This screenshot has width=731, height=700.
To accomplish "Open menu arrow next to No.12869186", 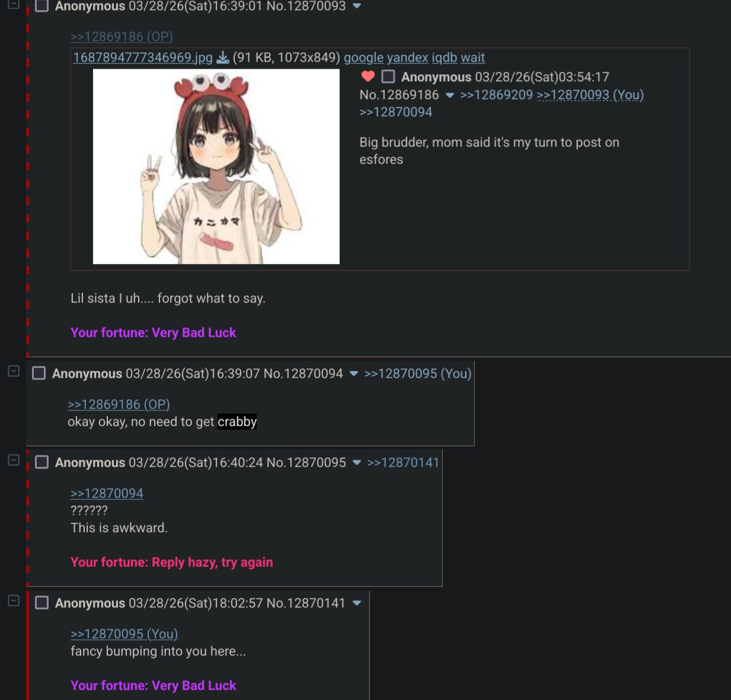I will click(x=450, y=95).
